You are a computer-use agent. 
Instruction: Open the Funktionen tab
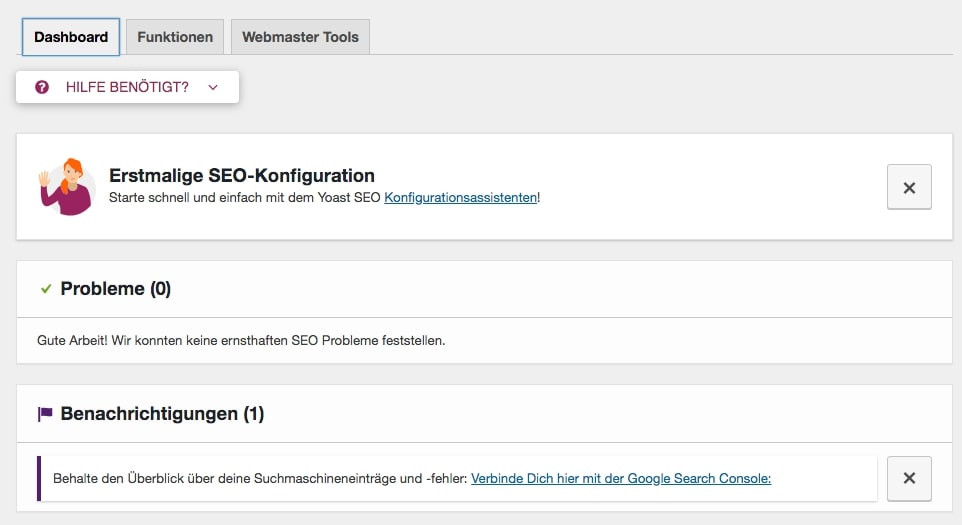(x=175, y=37)
